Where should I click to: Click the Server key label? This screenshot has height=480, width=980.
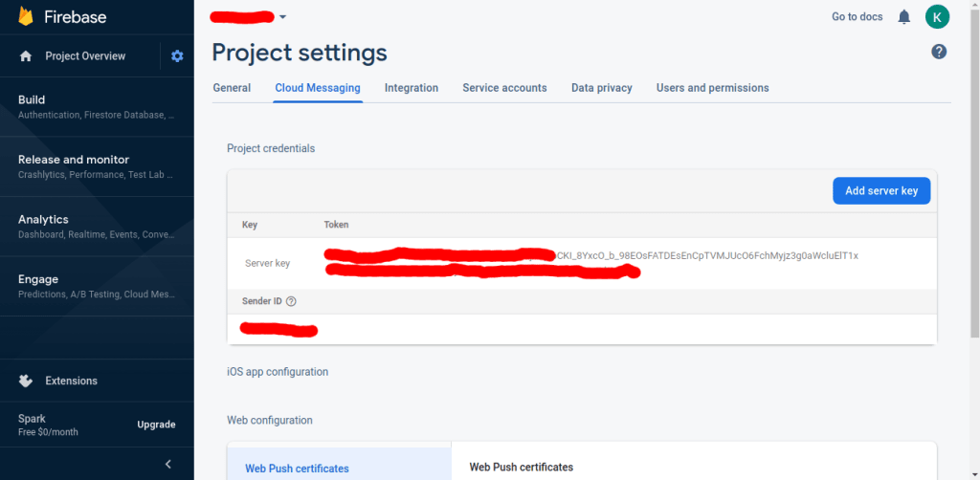tap(268, 263)
